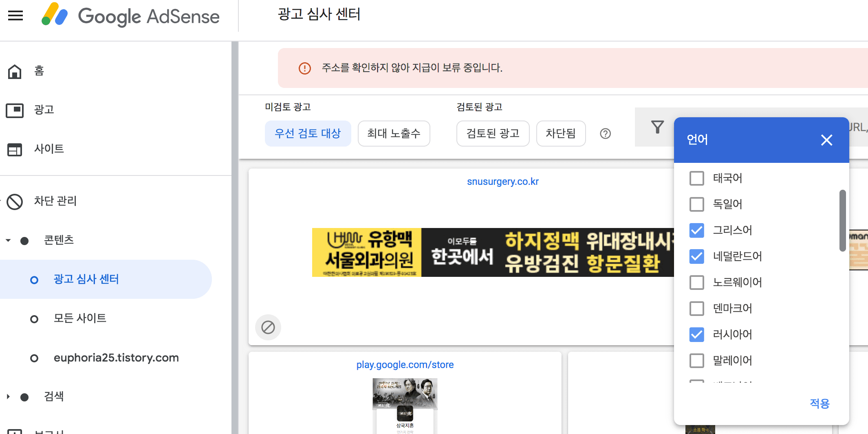
Task: Click the circle marker beside euphoria25.tistory.com
Action: pyautogui.click(x=34, y=358)
